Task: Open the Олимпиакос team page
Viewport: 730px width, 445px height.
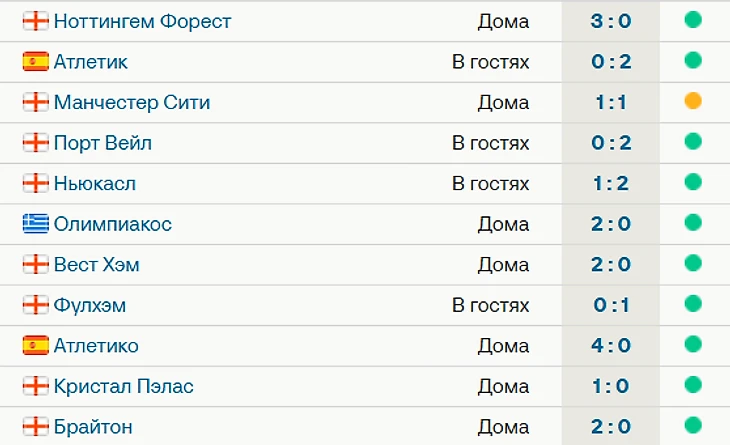Action: tap(113, 224)
